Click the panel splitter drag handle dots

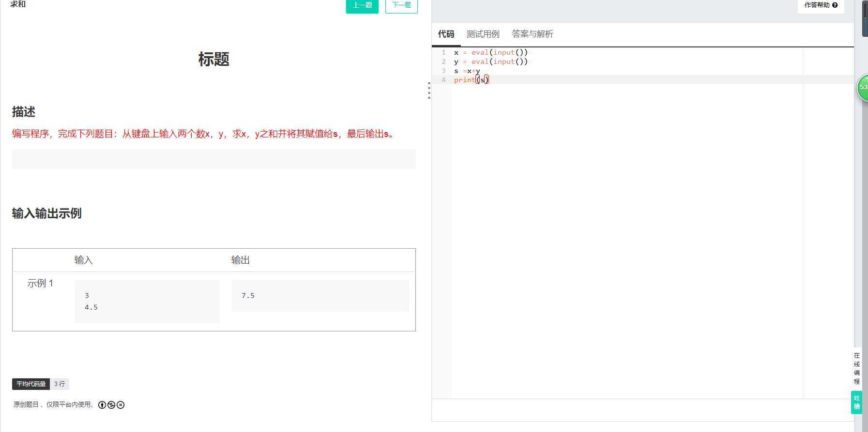[x=429, y=90]
